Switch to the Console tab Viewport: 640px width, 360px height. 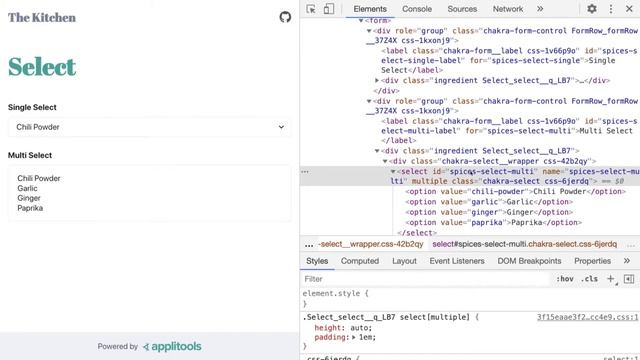click(x=417, y=9)
